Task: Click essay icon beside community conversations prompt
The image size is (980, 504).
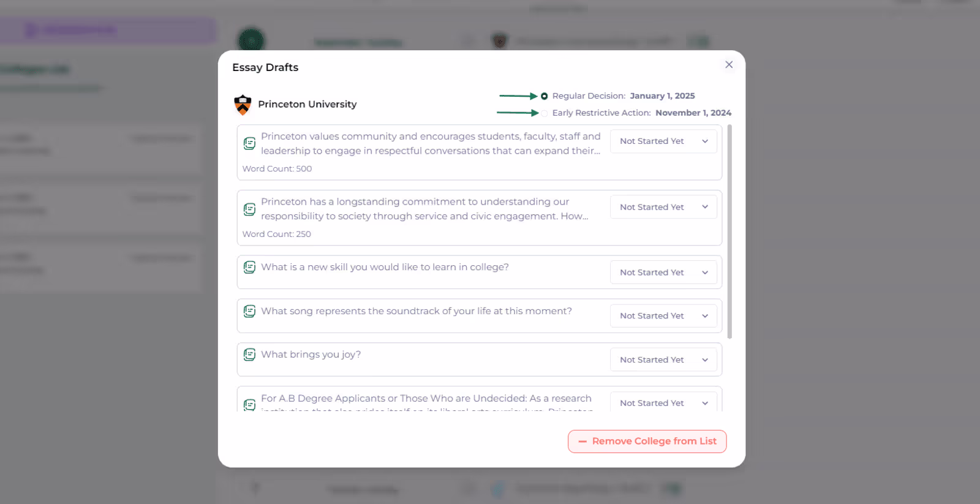Action: pos(249,143)
